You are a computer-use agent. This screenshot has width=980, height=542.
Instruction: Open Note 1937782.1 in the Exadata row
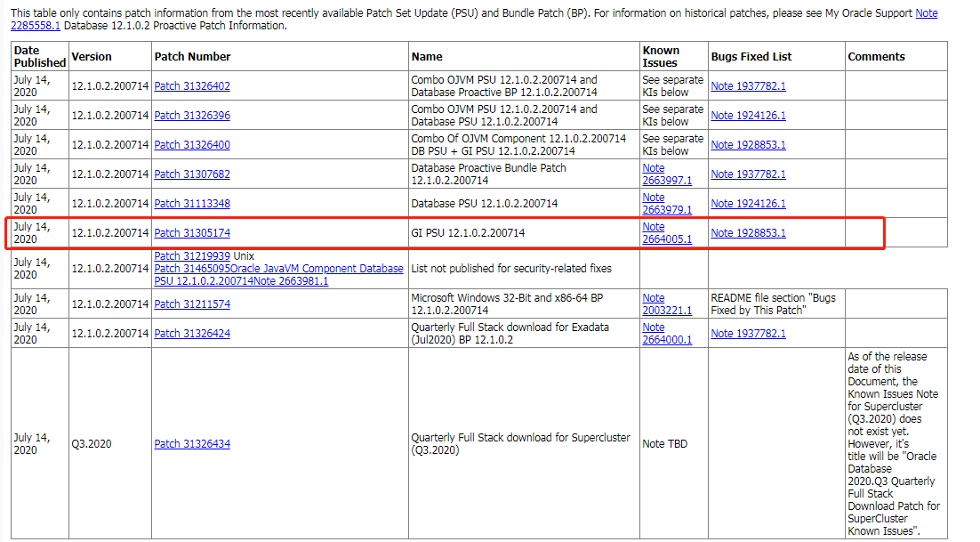[x=748, y=334]
